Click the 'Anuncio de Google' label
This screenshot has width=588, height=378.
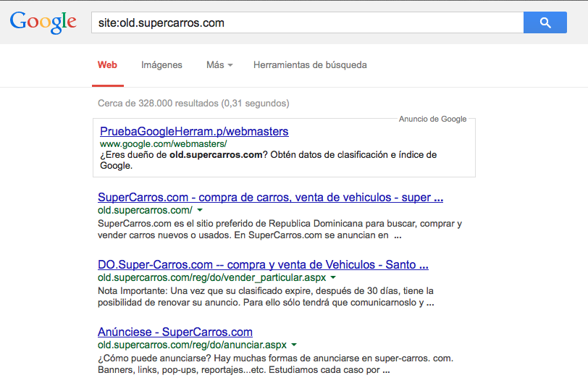coord(433,119)
